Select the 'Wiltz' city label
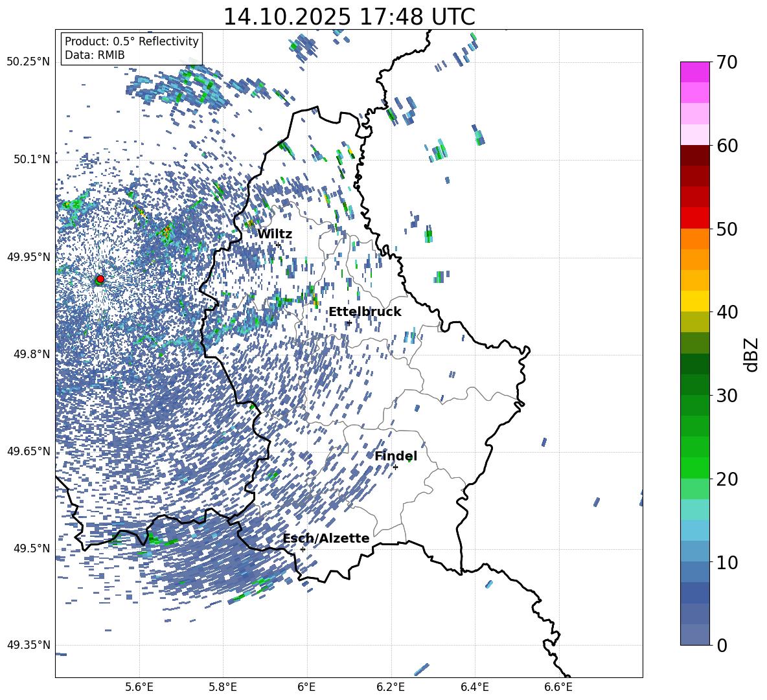 [275, 234]
